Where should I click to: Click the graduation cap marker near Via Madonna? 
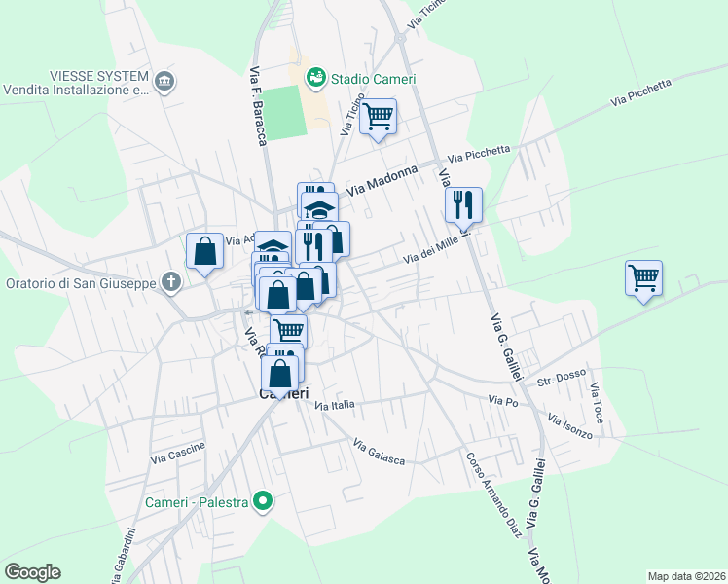(x=319, y=208)
